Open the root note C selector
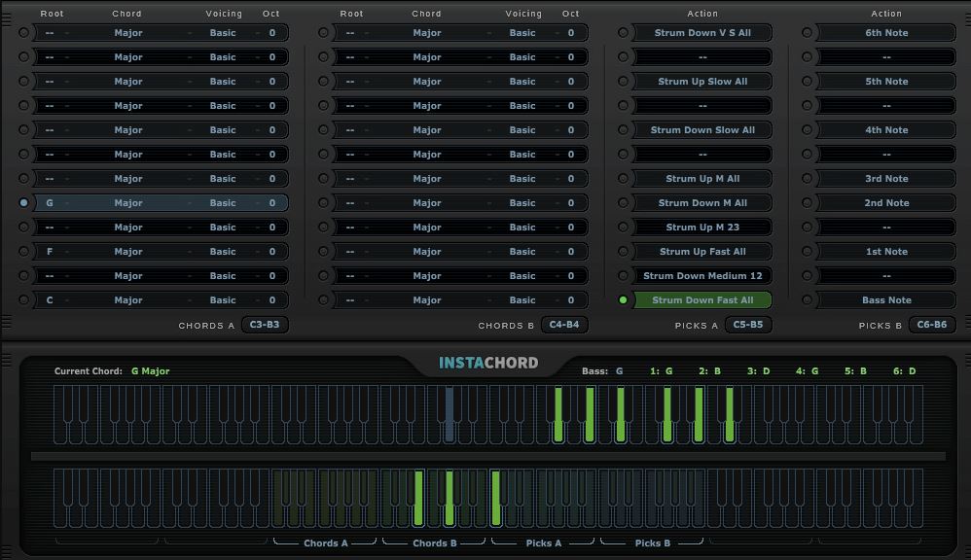Image resolution: width=971 pixels, height=560 pixels. (50, 300)
